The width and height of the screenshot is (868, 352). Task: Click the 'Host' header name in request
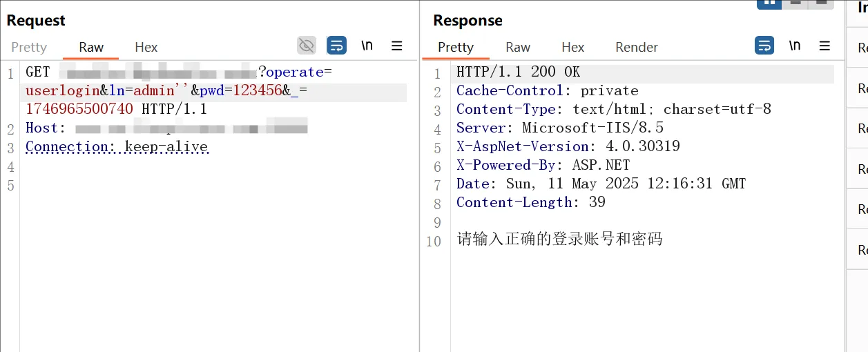coord(42,128)
